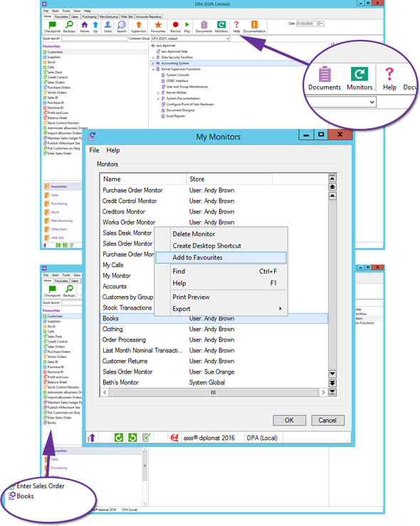This screenshot has width=420, height=526.
Task: Select the Clothing monitor row
Action: (x=214, y=329)
